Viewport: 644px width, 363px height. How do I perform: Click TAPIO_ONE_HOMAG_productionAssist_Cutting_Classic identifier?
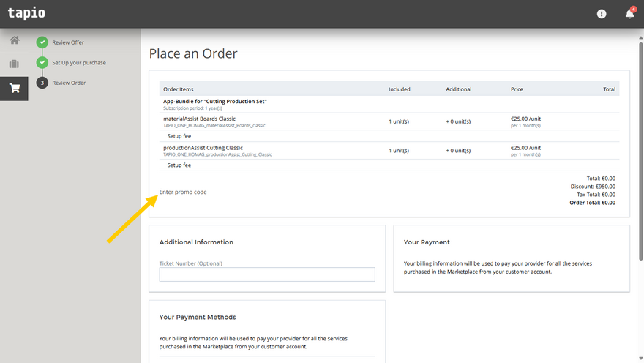point(217,155)
